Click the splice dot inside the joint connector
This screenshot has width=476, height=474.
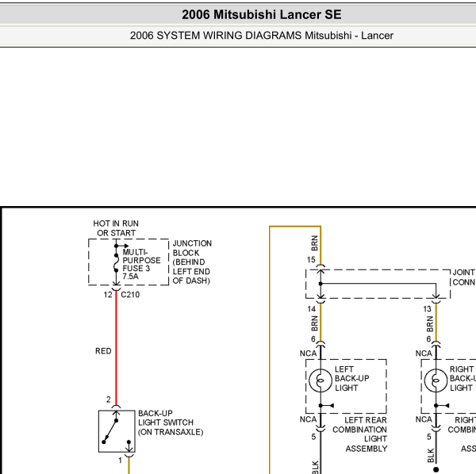click(x=321, y=284)
